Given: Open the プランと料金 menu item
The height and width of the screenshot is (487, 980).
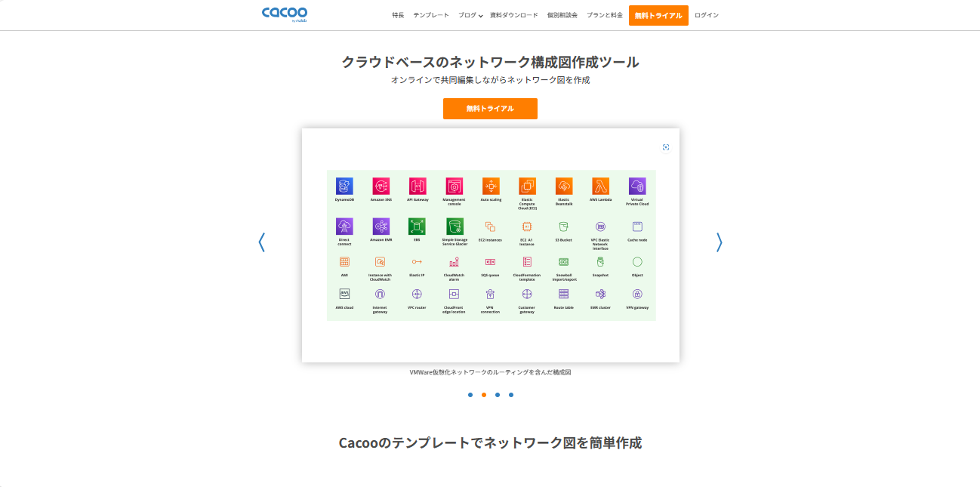Looking at the screenshot, I should click(x=604, y=15).
